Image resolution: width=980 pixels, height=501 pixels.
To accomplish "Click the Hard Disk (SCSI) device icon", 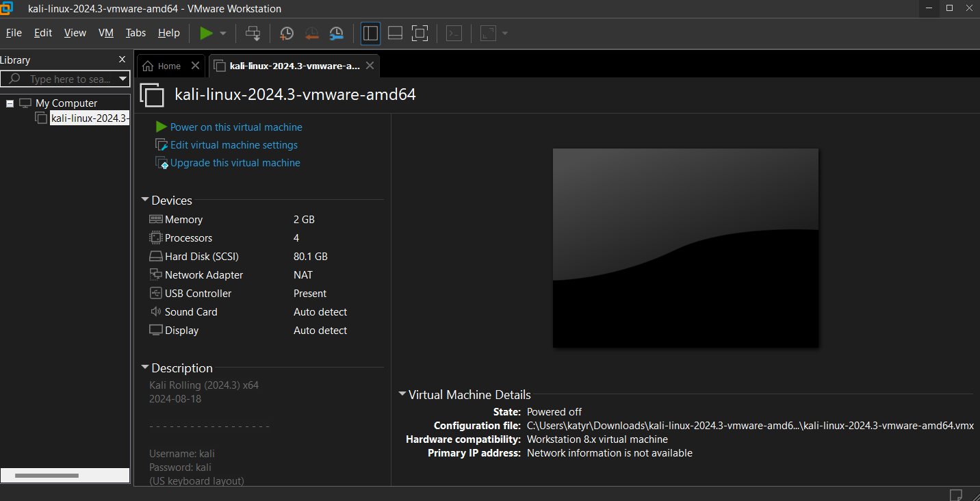I will [x=156, y=256].
